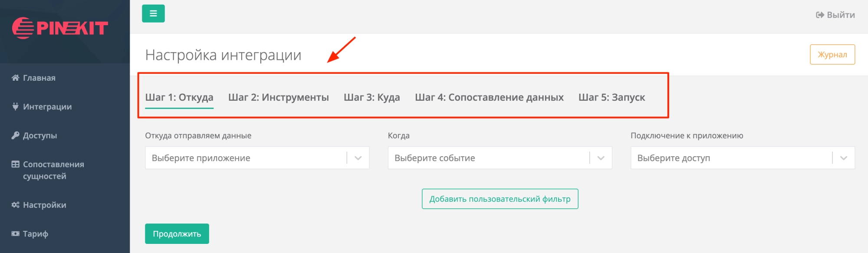Screen dimensions: 868x253
Task: Click the Выйти logout link
Action: click(x=835, y=15)
